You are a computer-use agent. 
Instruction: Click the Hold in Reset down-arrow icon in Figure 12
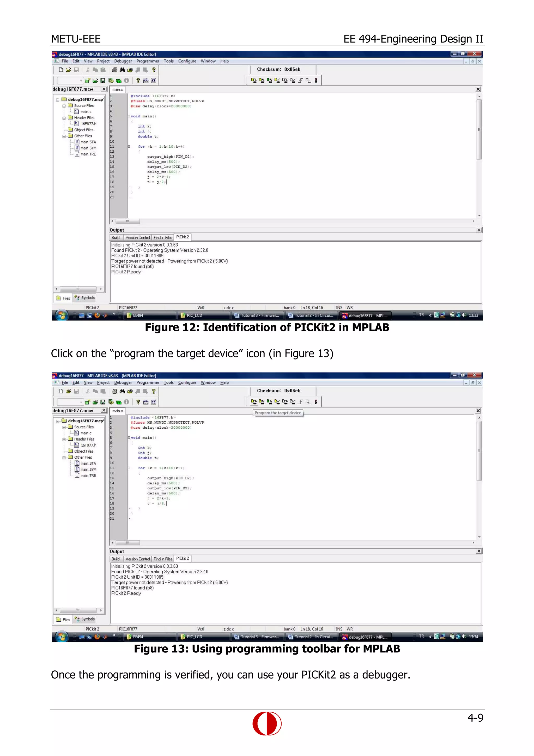(308, 80)
